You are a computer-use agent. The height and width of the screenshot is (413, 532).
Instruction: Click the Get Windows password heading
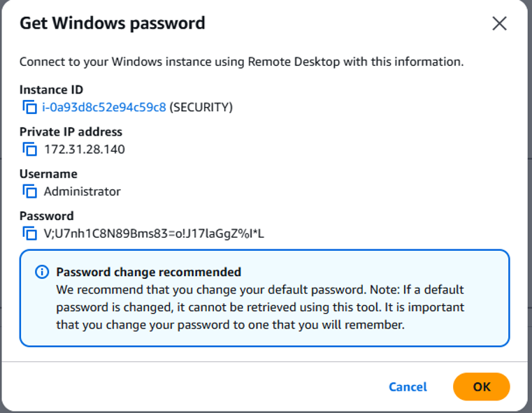113,23
